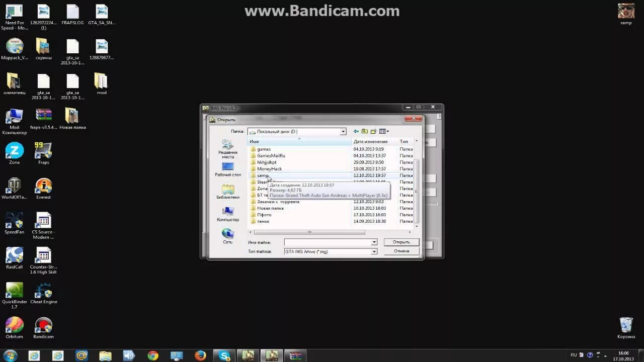Open the view menu icon in Open dialog
The height and width of the screenshot is (362, 644).
point(384,131)
